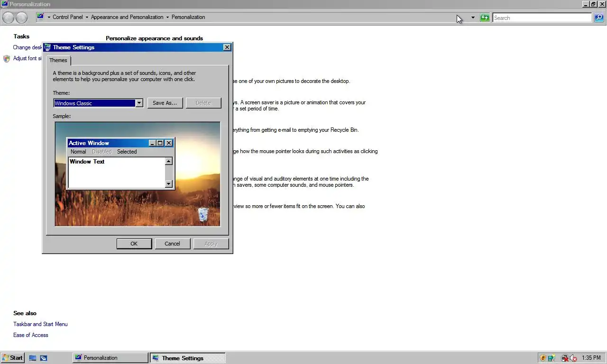Click the Search input field

click(542, 18)
